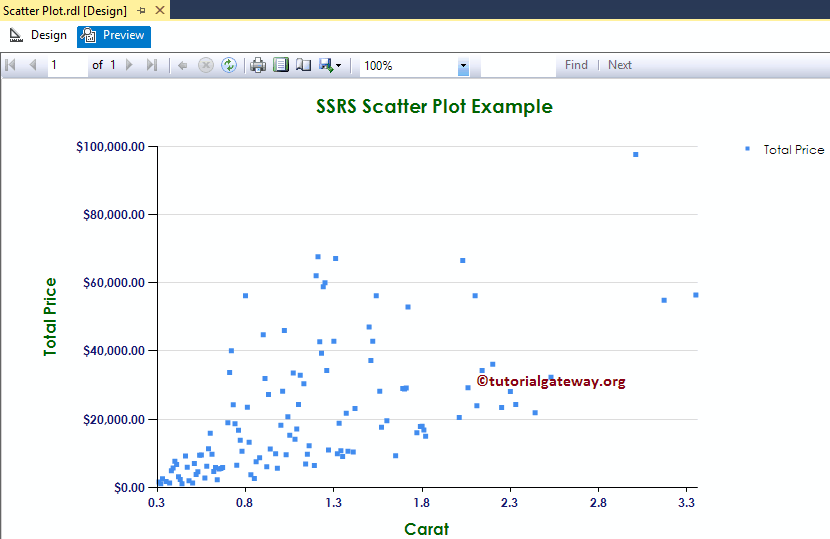Open page setup
830x539 pixels.
pyautogui.click(x=303, y=65)
